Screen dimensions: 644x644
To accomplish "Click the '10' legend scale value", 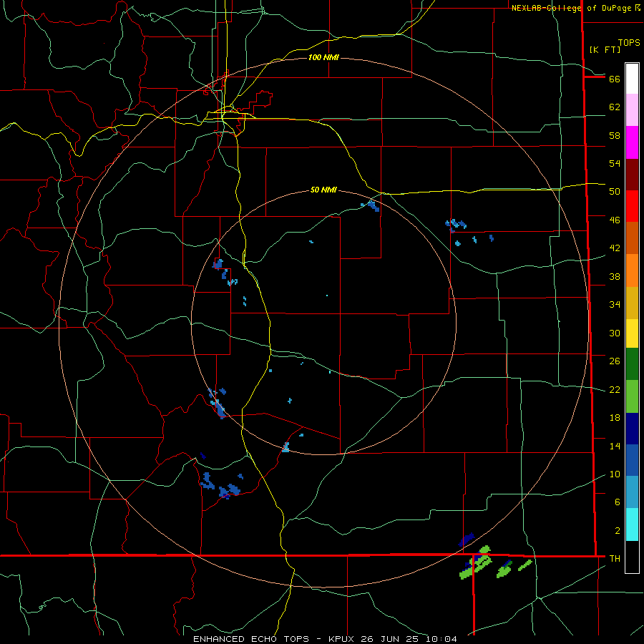I will tap(615, 474).
